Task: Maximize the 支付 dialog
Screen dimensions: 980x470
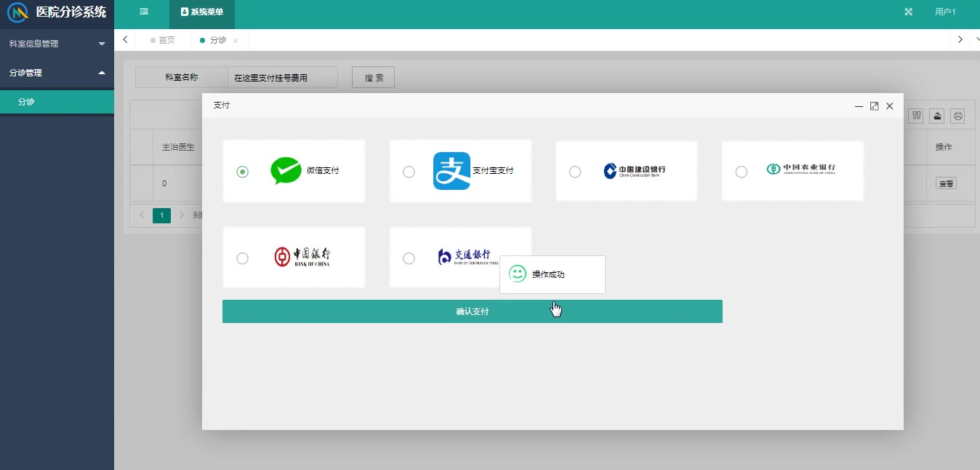Action: pos(875,106)
